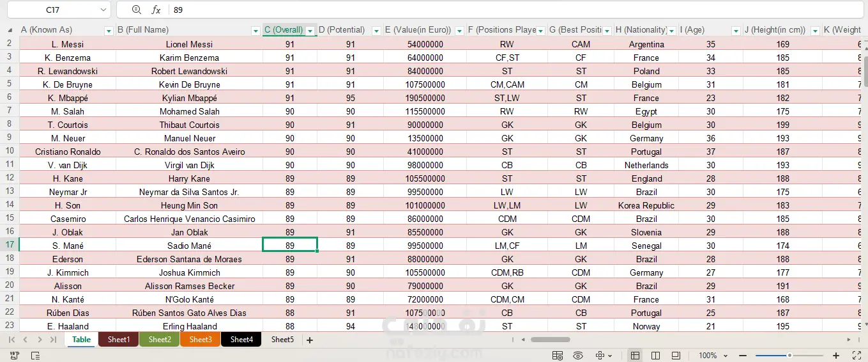Select cell containing Joshua Kimmich

click(189, 272)
